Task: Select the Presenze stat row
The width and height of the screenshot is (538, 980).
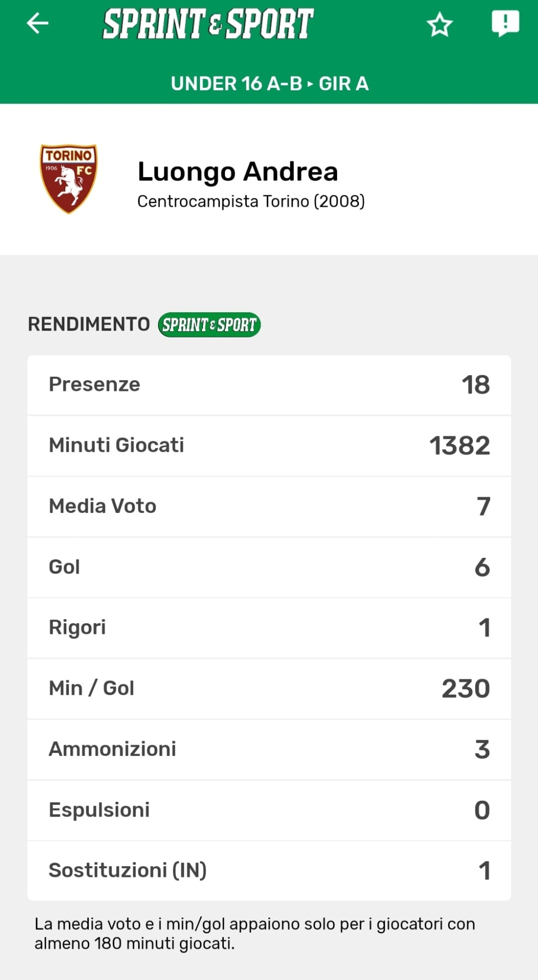Action: click(269, 385)
